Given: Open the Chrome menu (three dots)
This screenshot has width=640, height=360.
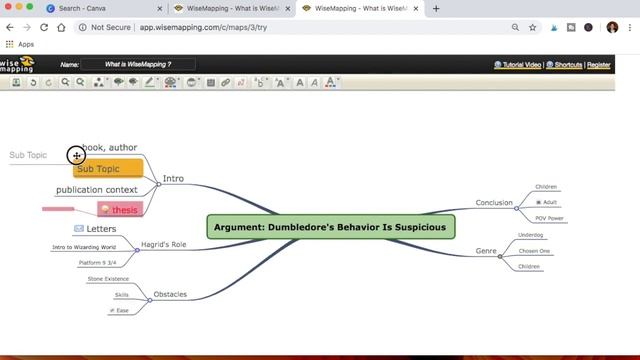Looking at the screenshot, I should point(630,27).
